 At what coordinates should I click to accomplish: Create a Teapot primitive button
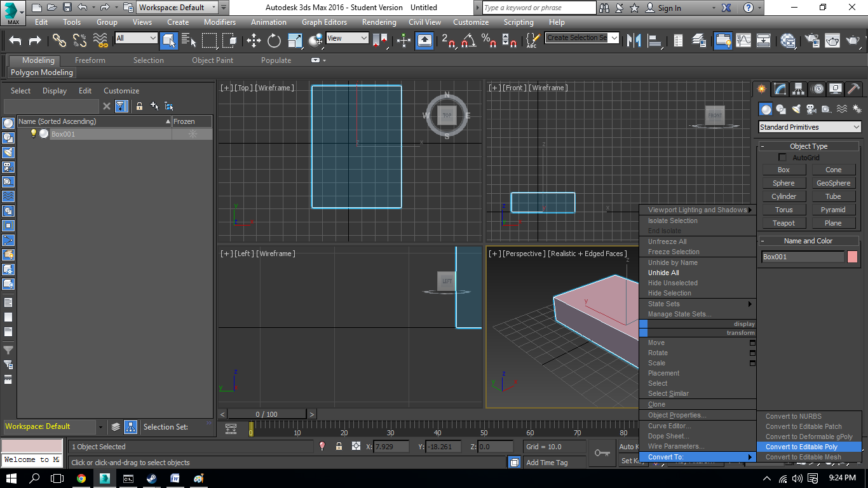(783, 223)
